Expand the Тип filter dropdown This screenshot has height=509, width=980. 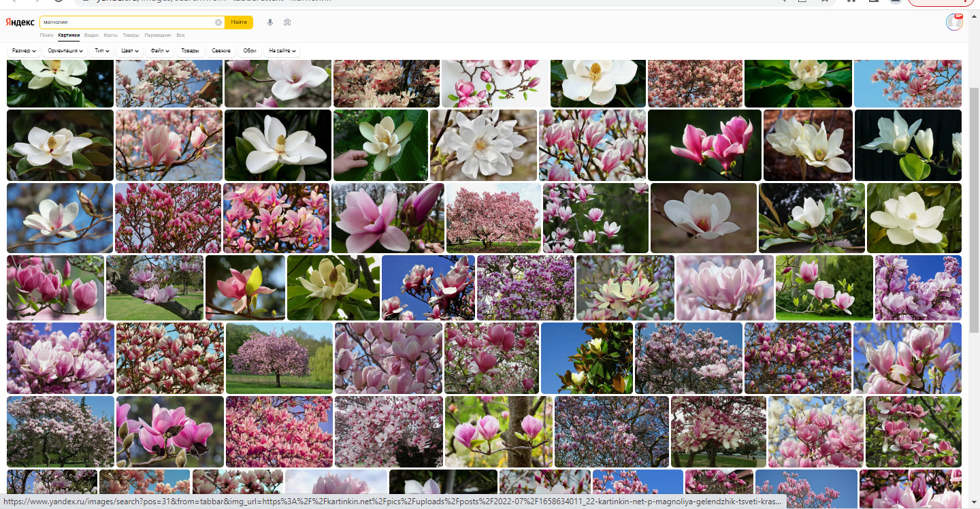(102, 51)
